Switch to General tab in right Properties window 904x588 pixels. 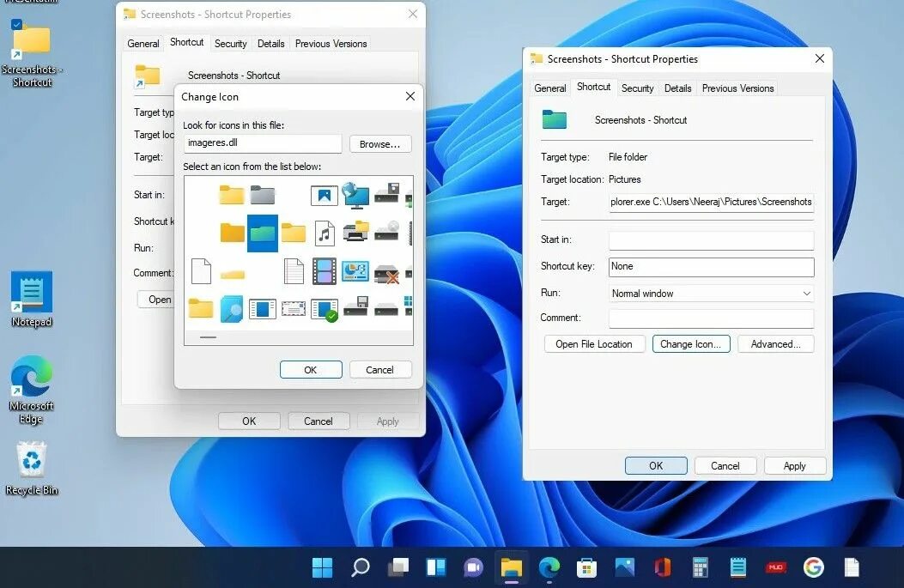point(550,88)
